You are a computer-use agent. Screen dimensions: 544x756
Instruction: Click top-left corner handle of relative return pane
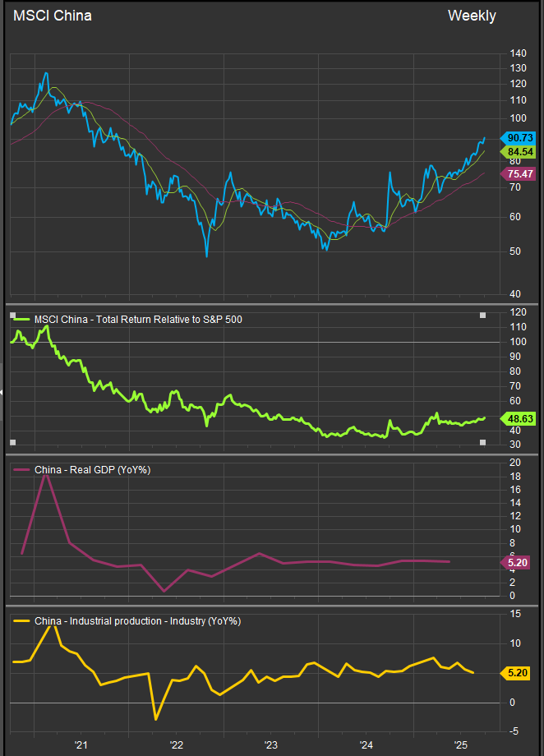[12, 315]
